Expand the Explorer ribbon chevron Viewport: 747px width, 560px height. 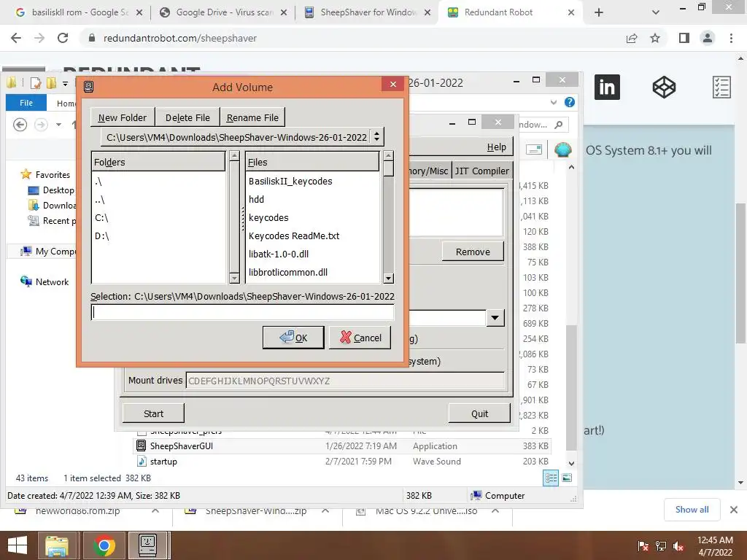pos(553,102)
